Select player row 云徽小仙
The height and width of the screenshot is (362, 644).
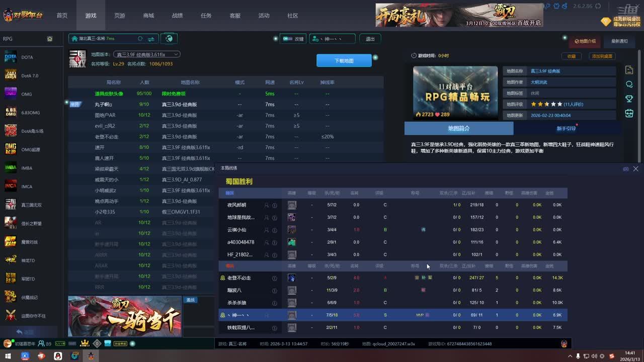[x=393, y=230]
